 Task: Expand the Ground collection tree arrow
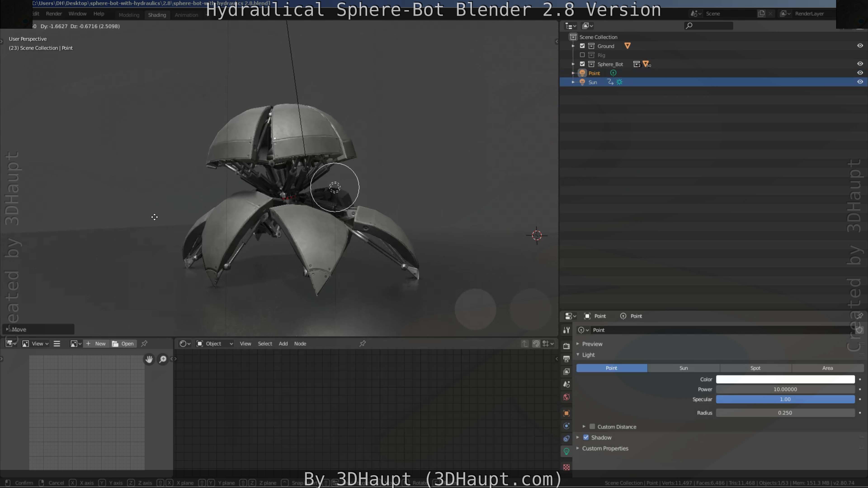[573, 46]
